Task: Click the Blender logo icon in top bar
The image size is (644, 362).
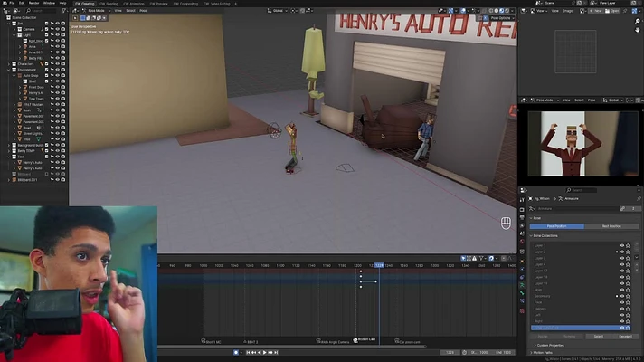Action: coord(4,3)
